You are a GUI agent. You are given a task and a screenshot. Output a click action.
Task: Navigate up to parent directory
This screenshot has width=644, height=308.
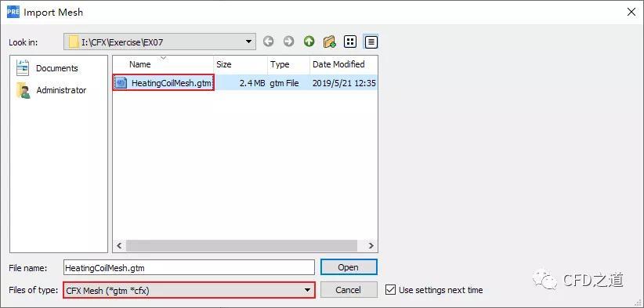(x=309, y=42)
